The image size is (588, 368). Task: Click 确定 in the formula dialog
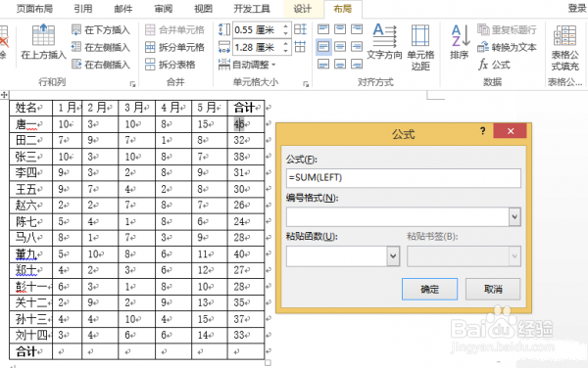tap(429, 289)
